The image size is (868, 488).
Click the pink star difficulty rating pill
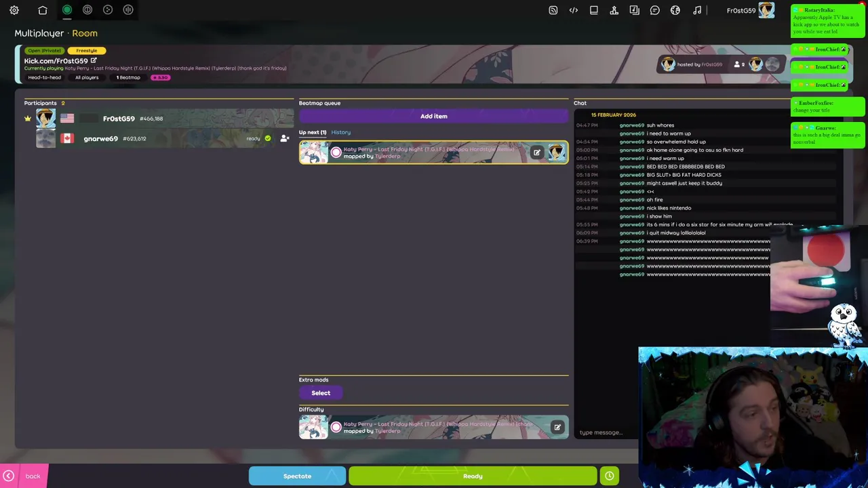(161, 77)
